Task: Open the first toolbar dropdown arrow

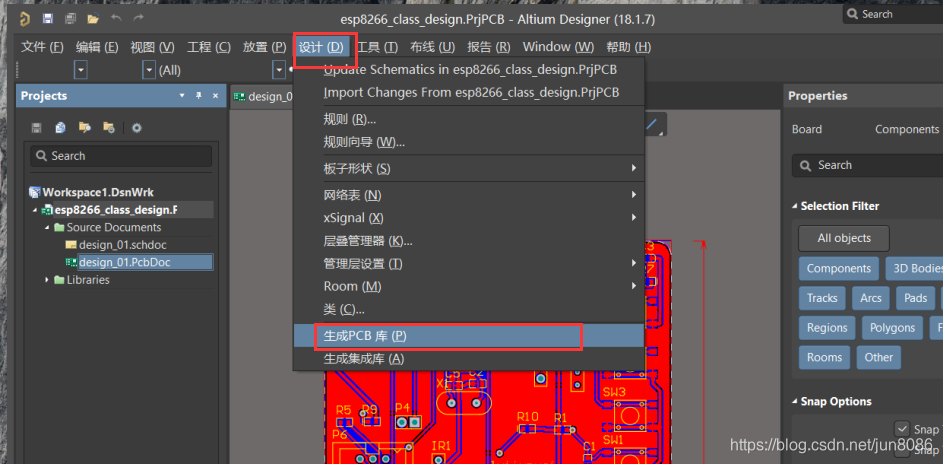Action: [x=81, y=70]
